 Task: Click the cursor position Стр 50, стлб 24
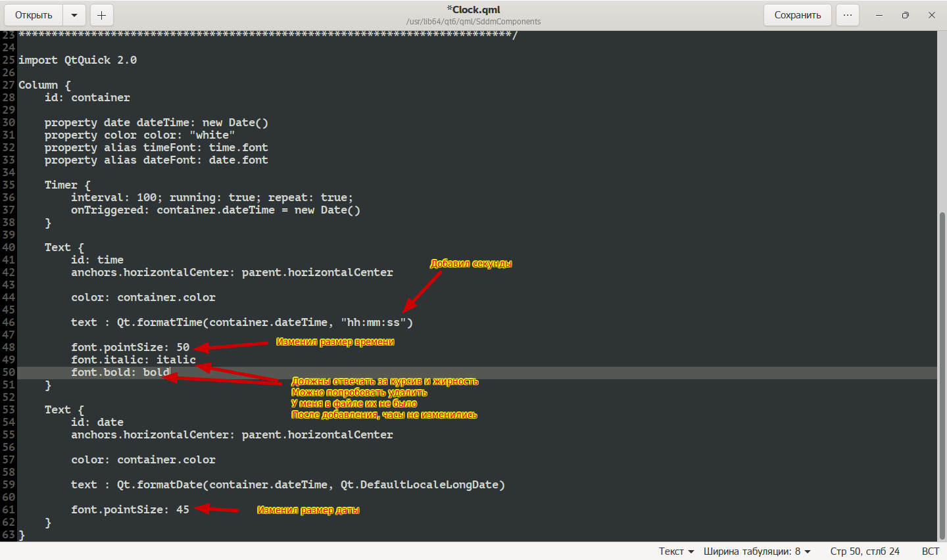click(x=865, y=551)
